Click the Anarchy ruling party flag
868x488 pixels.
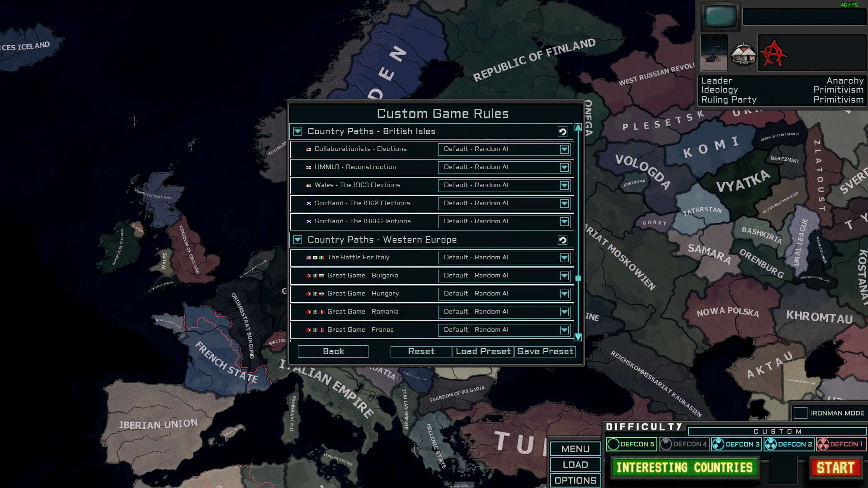point(774,54)
